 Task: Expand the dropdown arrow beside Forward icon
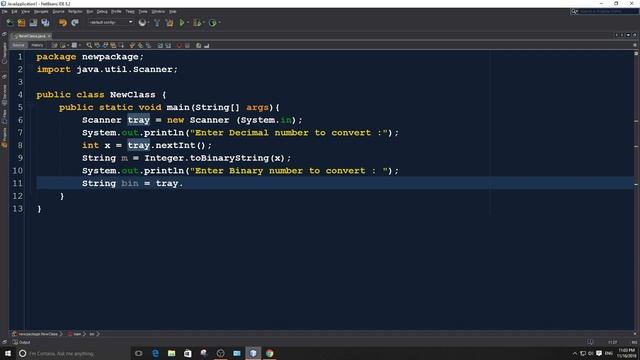[80, 45]
